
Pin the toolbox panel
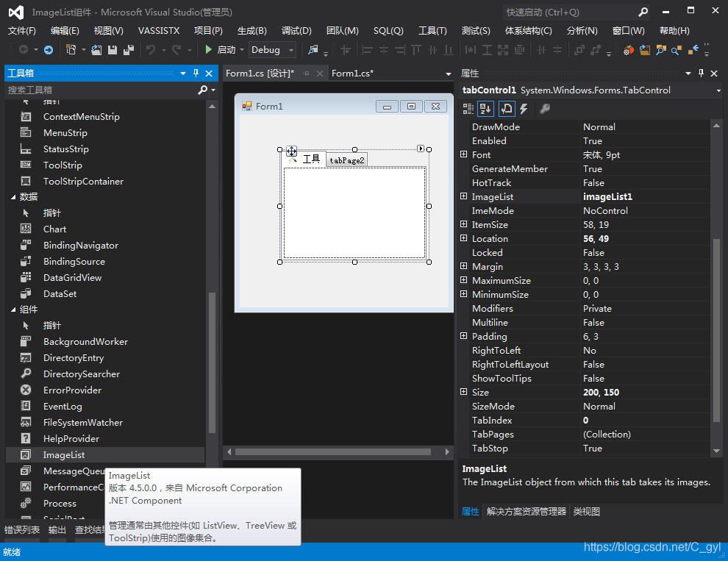(196, 73)
